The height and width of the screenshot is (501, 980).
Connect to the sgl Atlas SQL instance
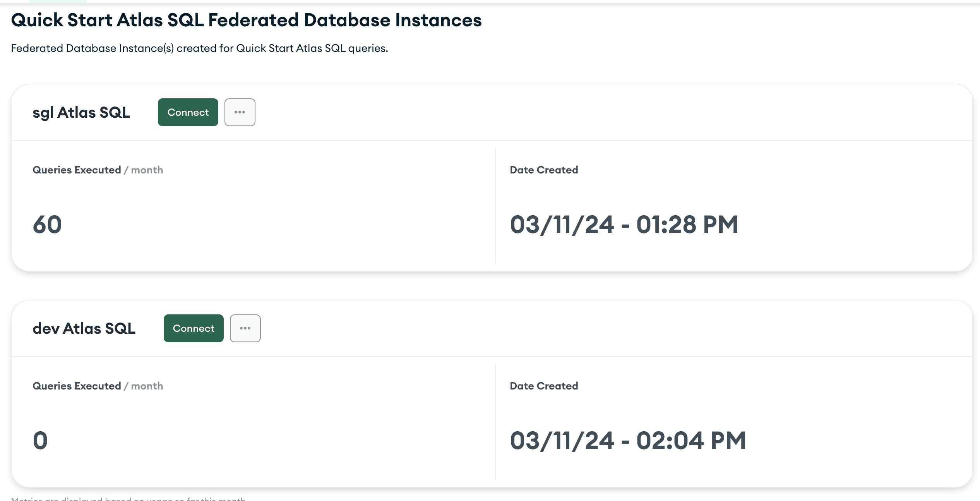188,112
